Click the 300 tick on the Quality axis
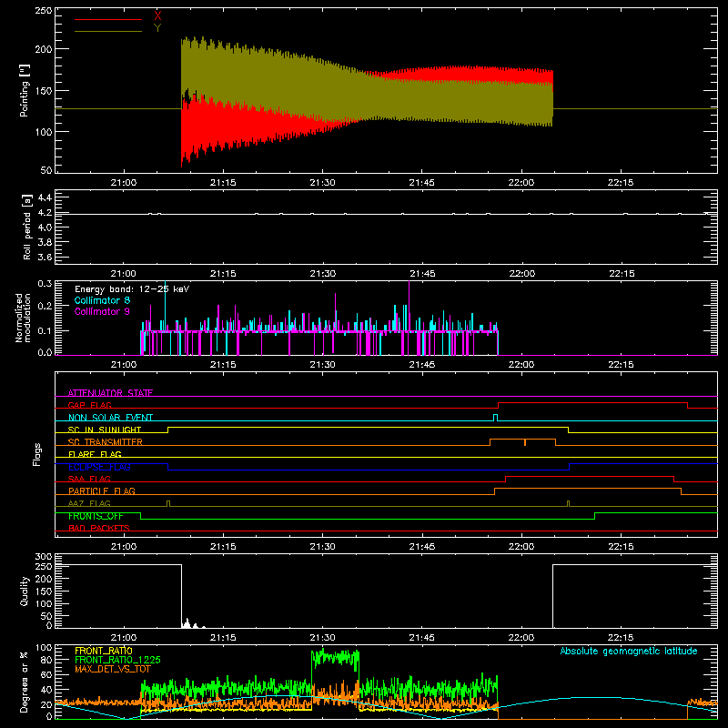 [44, 557]
